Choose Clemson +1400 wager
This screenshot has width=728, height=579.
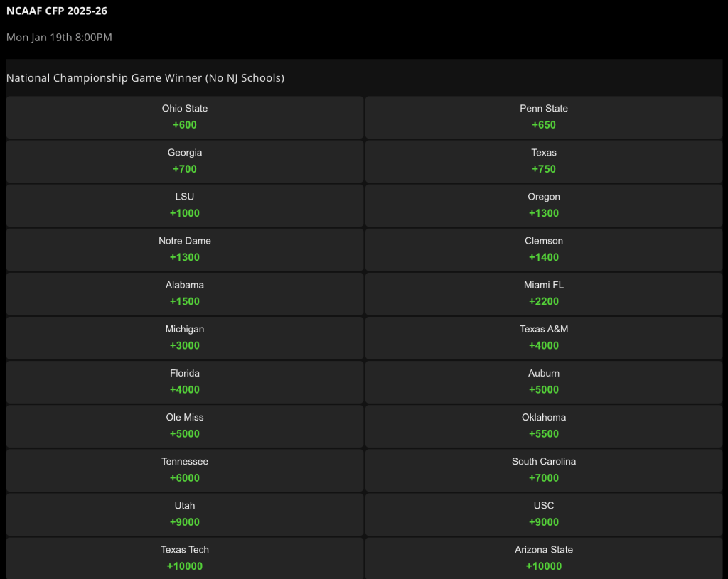(544, 249)
